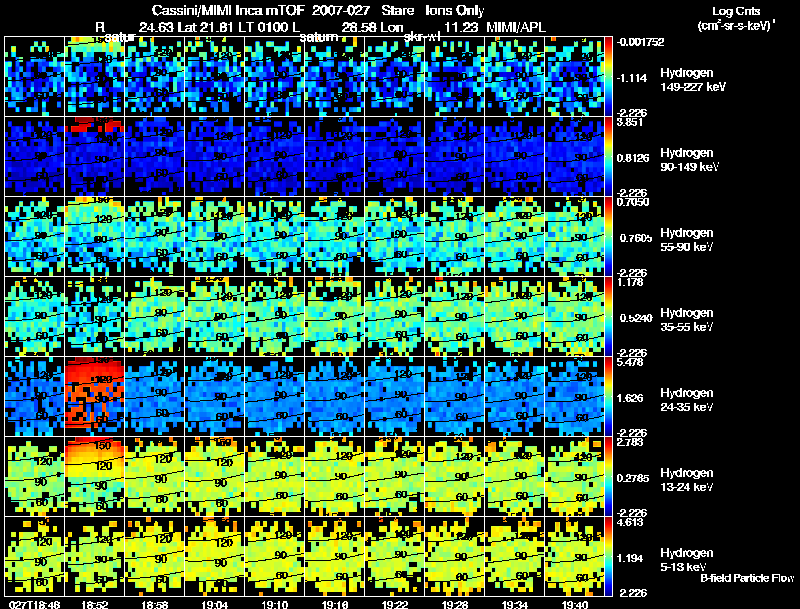The height and width of the screenshot is (609, 800).
Task: Select the 90-149 keV panel at 19:16
Action: tap(335, 157)
